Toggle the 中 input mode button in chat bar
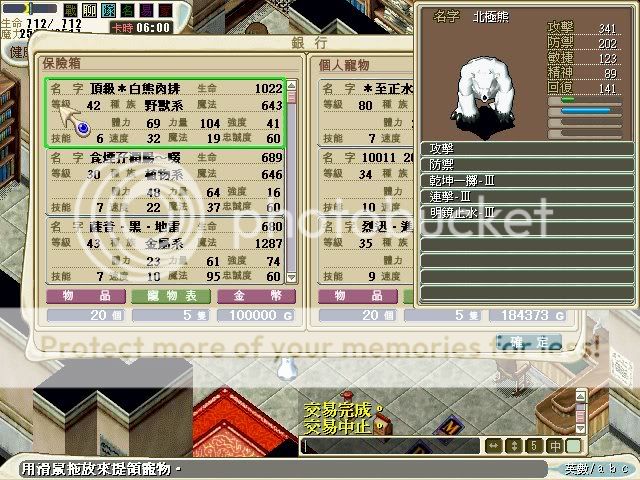 click(554, 445)
